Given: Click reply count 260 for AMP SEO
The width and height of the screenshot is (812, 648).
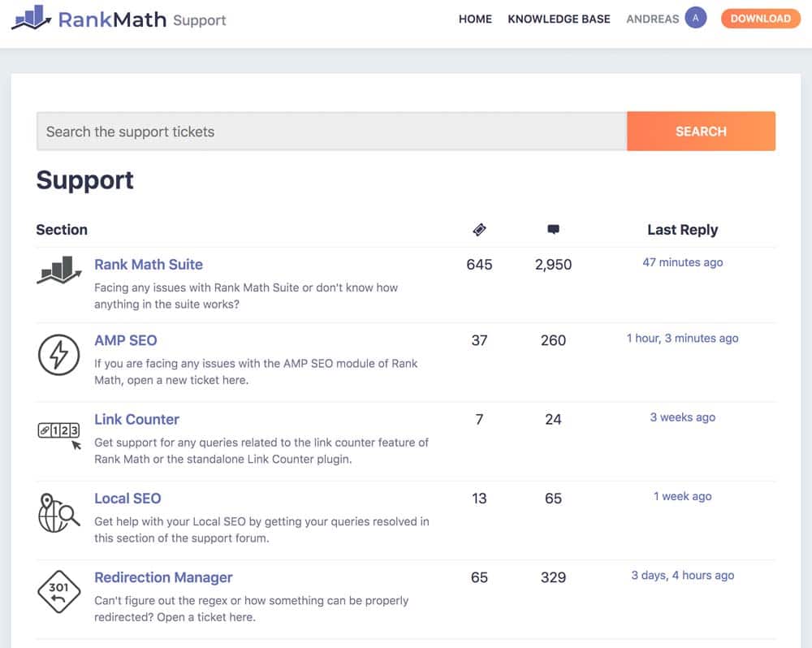Looking at the screenshot, I should tap(553, 340).
